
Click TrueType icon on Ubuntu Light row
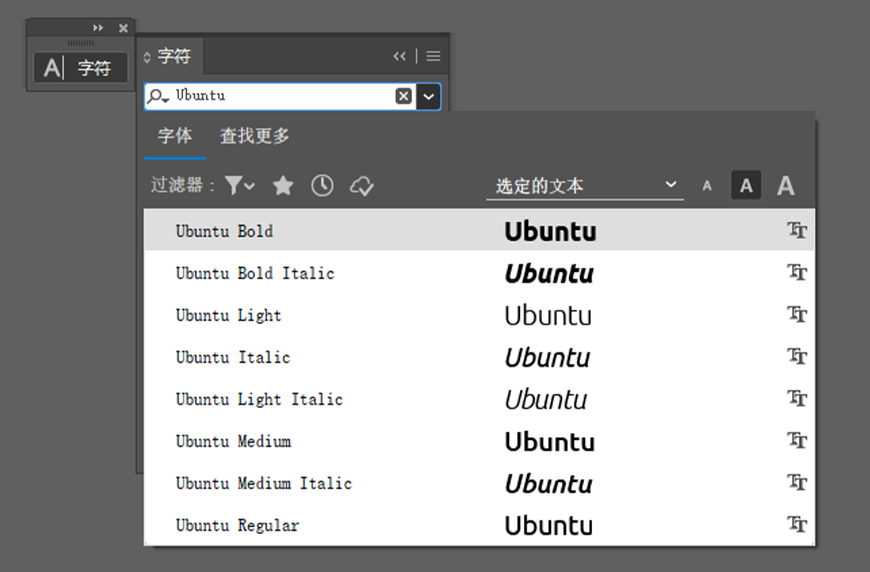tap(797, 314)
